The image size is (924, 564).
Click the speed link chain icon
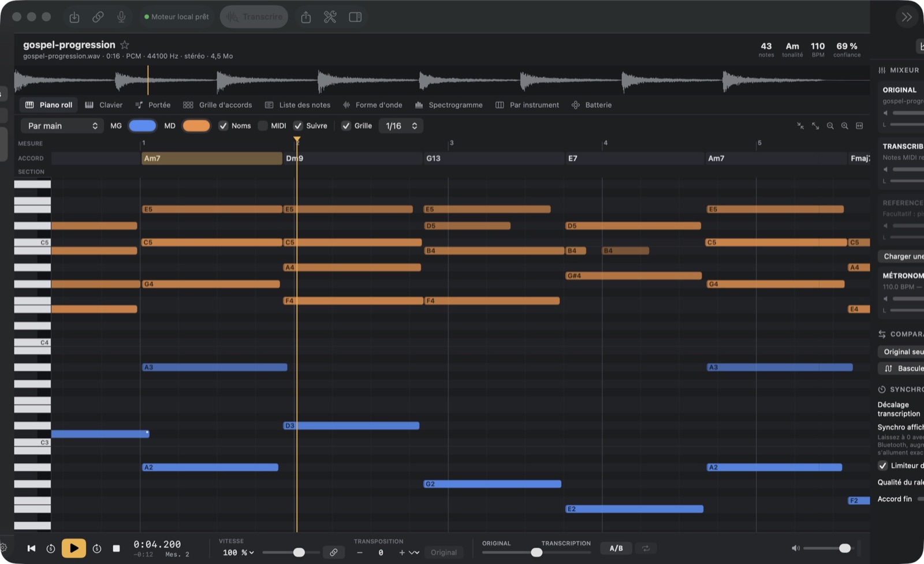tap(334, 552)
